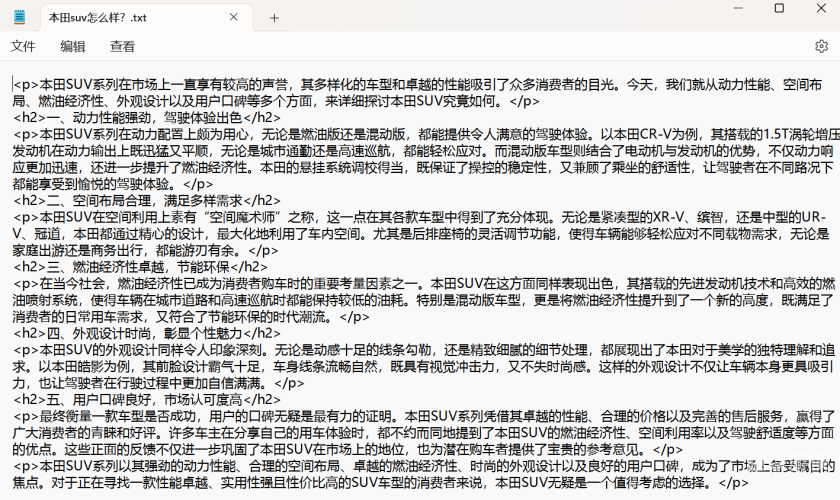
Task: Close the 本田suv怎么样?.txt tab
Action: click(234, 17)
